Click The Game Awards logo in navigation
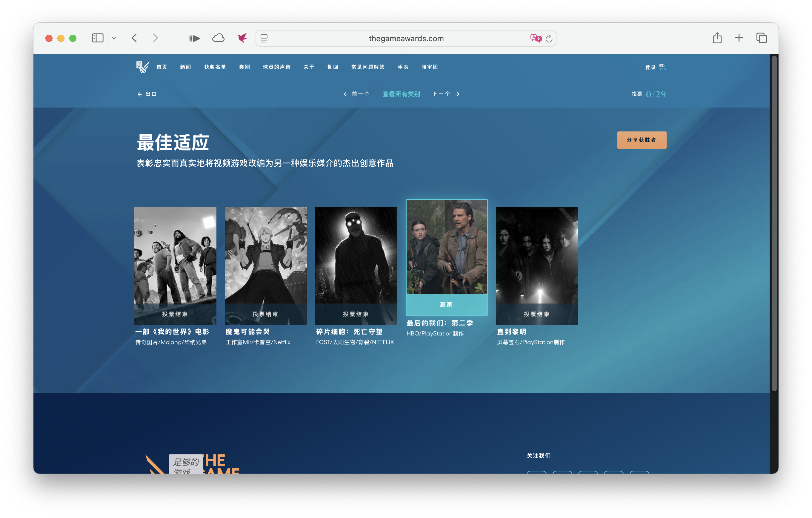This screenshot has width=812, height=518. [142, 67]
